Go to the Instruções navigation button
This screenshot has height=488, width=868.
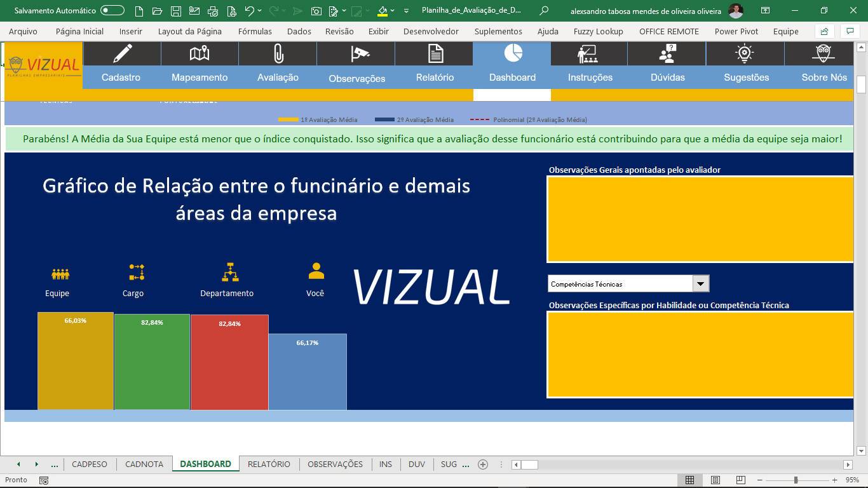pos(590,78)
